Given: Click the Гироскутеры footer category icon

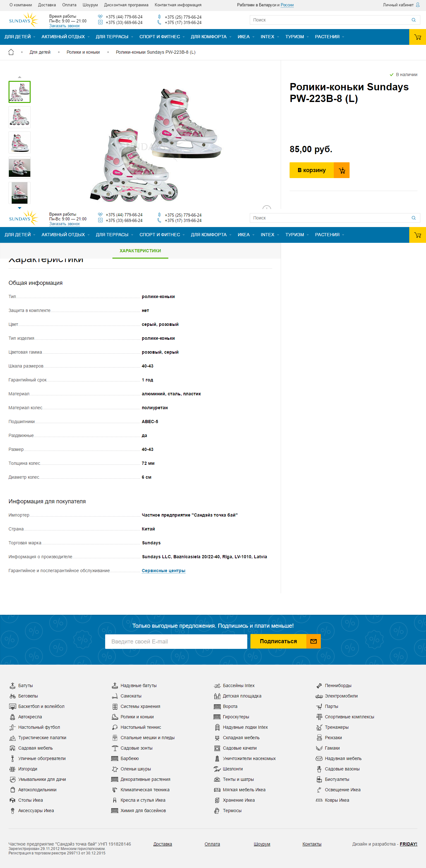Looking at the screenshot, I should point(217,717).
